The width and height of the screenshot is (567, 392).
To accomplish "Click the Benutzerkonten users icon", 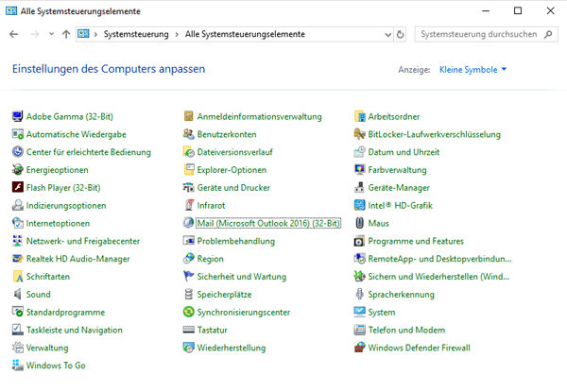I will (188, 134).
